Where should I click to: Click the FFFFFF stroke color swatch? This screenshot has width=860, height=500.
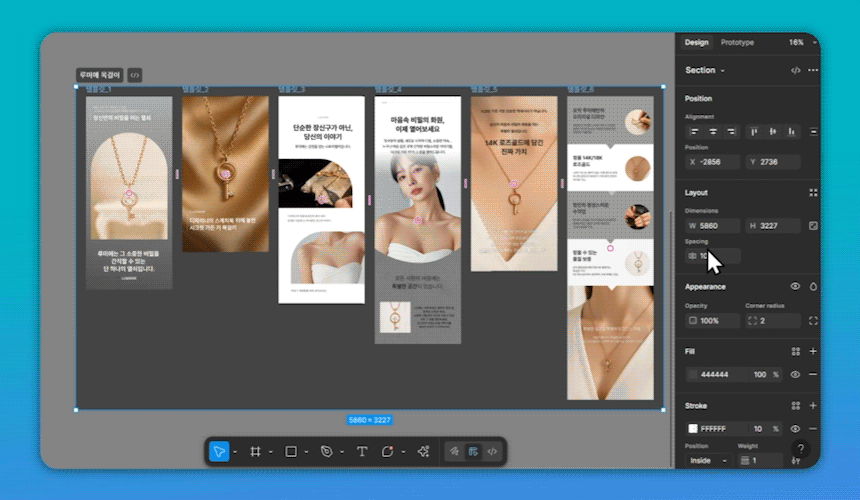(692, 429)
